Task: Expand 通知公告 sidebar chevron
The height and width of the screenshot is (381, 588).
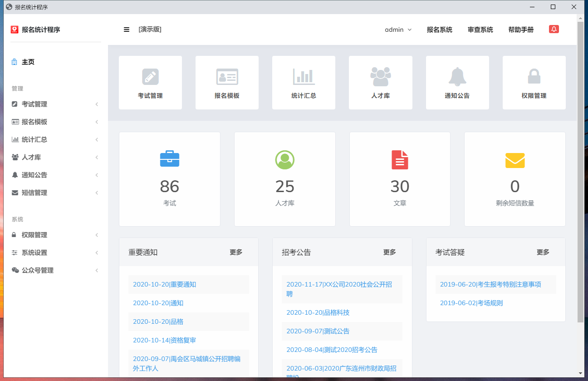Action: 97,175
